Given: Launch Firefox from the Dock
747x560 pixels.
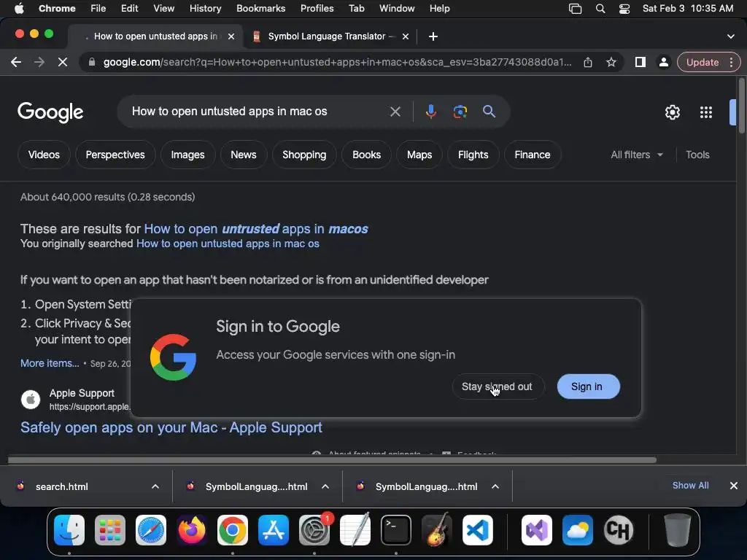Looking at the screenshot, I should pos(192,530).
